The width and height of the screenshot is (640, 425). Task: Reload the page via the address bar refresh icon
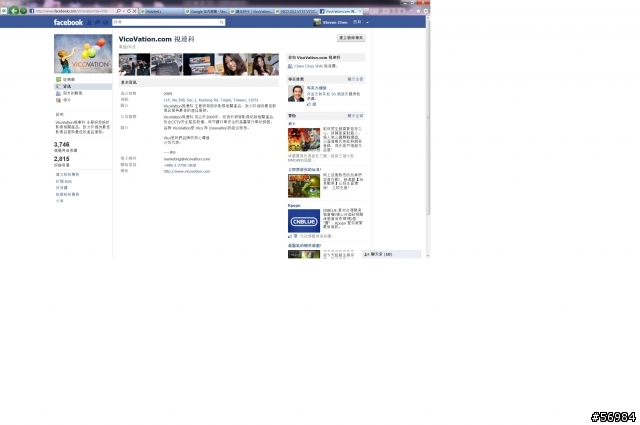pos(129,11)
